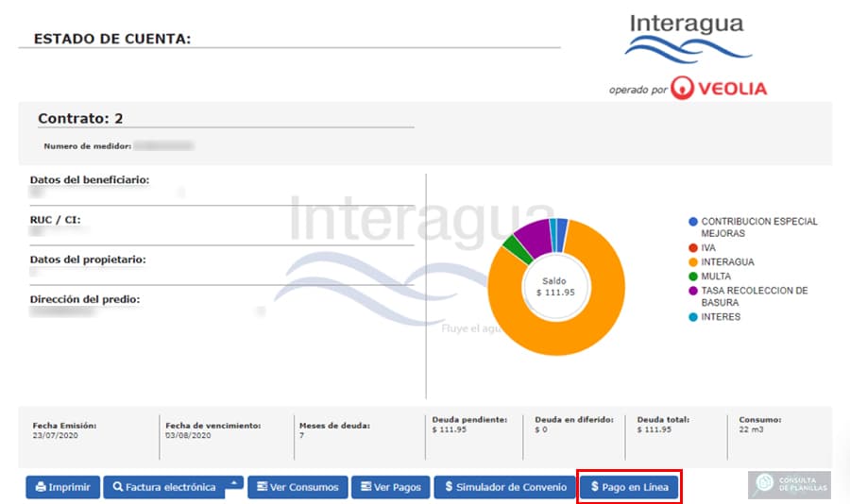850x504 pixels.
Task: Select the red IVA legend dot
Action: (693, 247)
